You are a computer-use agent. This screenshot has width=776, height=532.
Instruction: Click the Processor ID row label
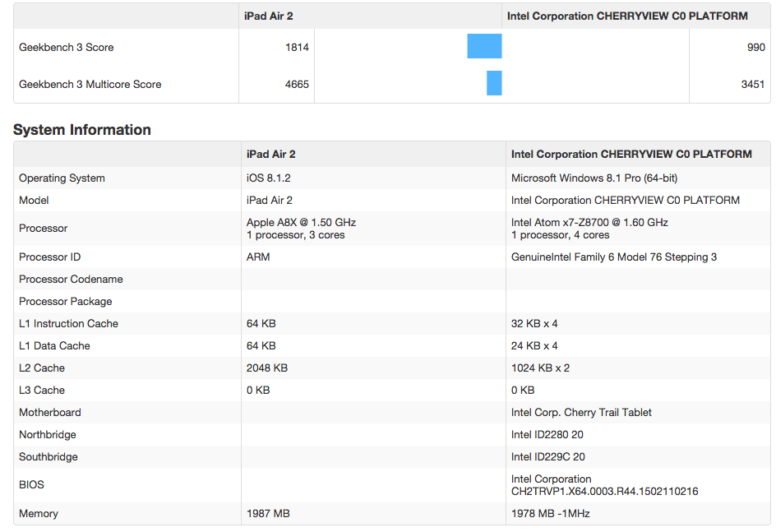[x=49, y=257]
